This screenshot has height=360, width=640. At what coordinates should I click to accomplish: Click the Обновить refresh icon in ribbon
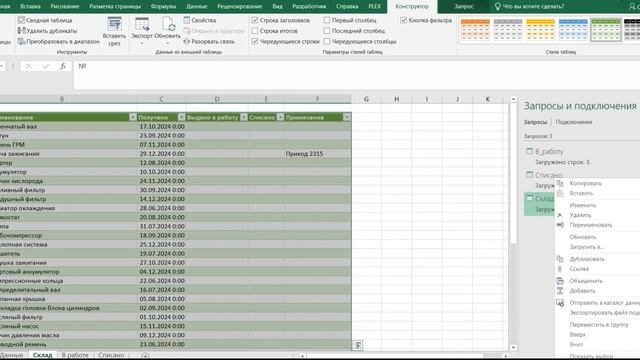click(168, 24)
